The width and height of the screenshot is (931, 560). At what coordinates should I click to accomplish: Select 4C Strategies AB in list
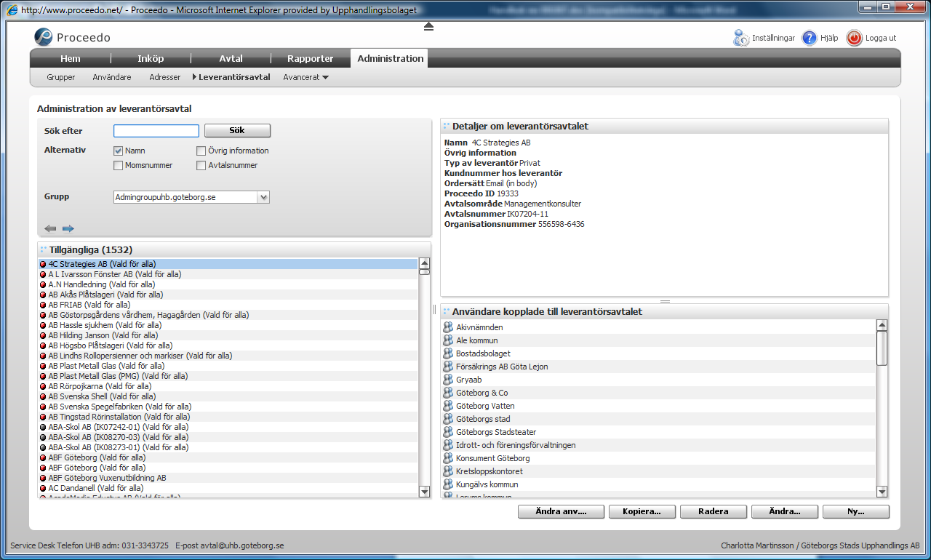(x=228, y=264)
